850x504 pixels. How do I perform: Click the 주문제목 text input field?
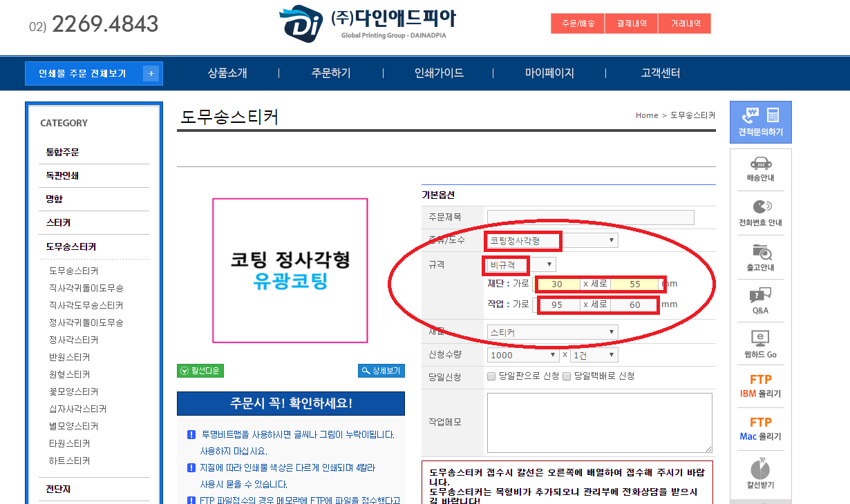click(590, 217)
